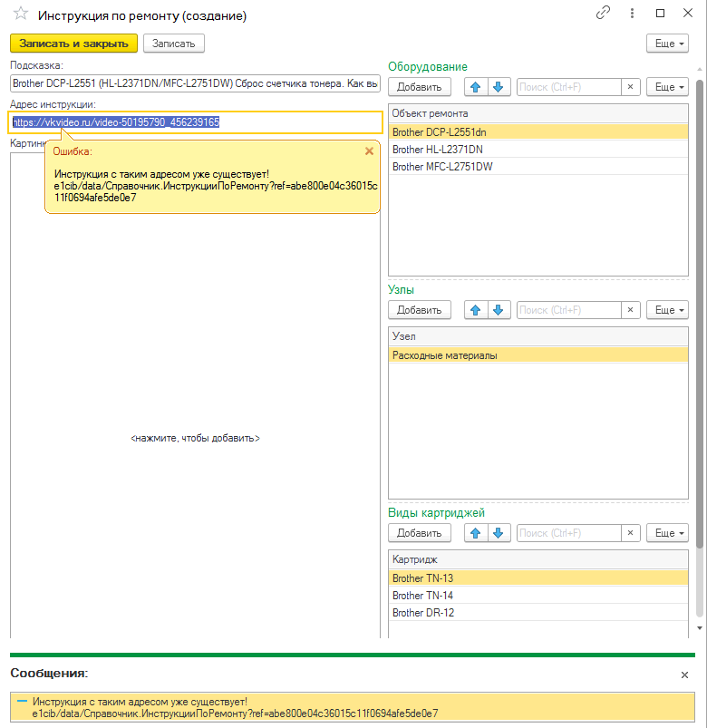
Task: Click the message in Сообщения panel
Action: click(x=353, y=707)
